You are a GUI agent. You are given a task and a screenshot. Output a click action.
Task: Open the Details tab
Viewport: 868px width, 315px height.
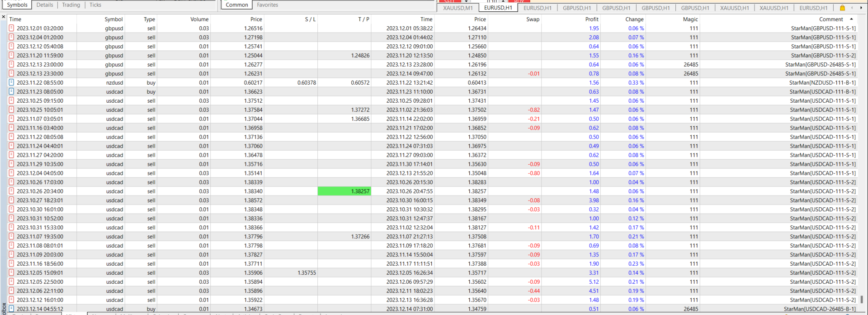click(x=45, y=5)
